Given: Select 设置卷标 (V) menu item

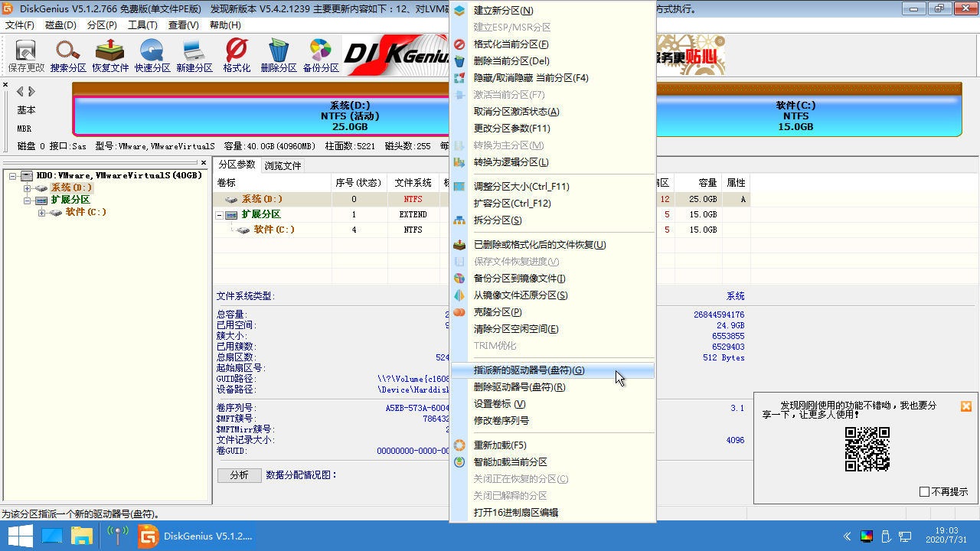Looking at the screenshot, I should pos(552,404).
